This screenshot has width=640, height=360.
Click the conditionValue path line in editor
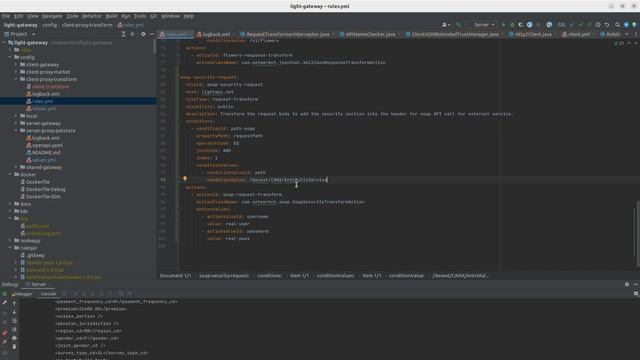[267, 180]
